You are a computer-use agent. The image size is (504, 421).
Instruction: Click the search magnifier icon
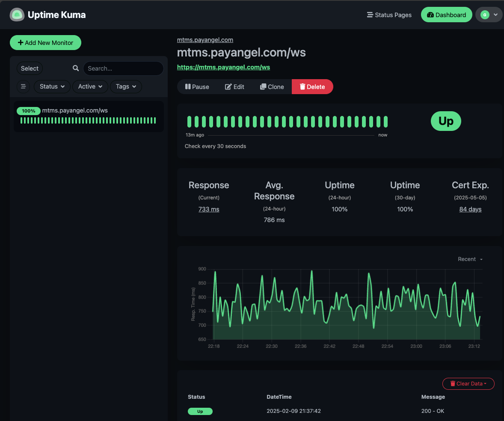(x=76, y=68)
